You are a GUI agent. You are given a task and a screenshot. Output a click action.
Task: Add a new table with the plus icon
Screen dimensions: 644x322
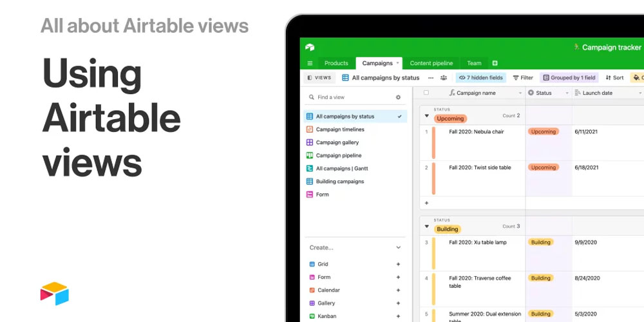click(x=495, y=63)
